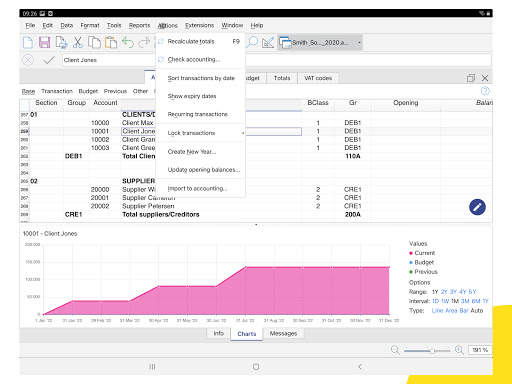
Task: Click the zoom slider handle
Action: coord(432,350)
